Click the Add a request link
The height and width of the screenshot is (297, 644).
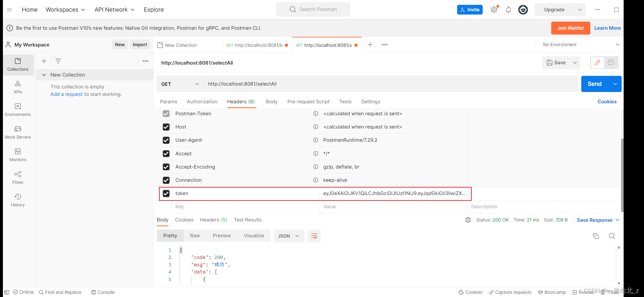click(67, 94)
